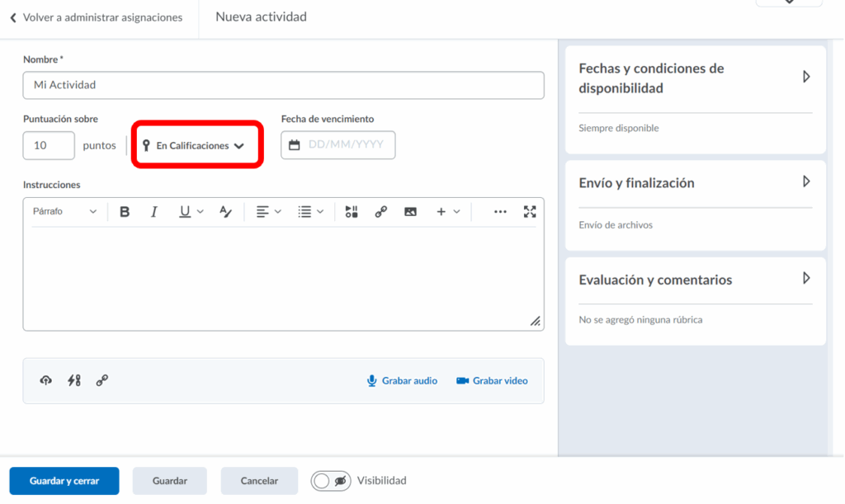The image size is (845, 504).
Task: Click the upload file cloud icon
Action: tap(46, 380)
